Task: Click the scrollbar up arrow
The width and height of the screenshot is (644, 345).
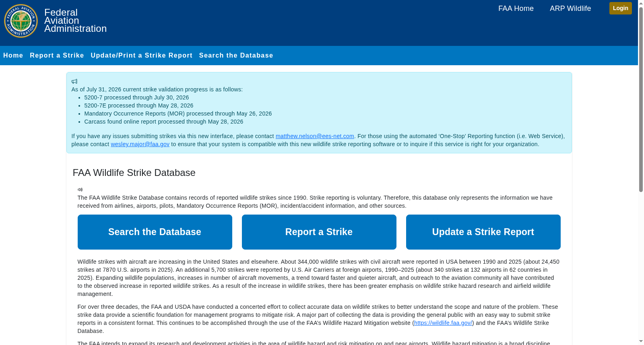Action: (641, 3)
